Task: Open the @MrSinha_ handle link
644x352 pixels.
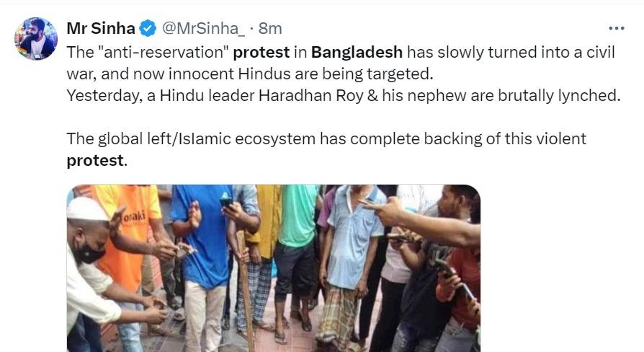Action: click(205, 29)
